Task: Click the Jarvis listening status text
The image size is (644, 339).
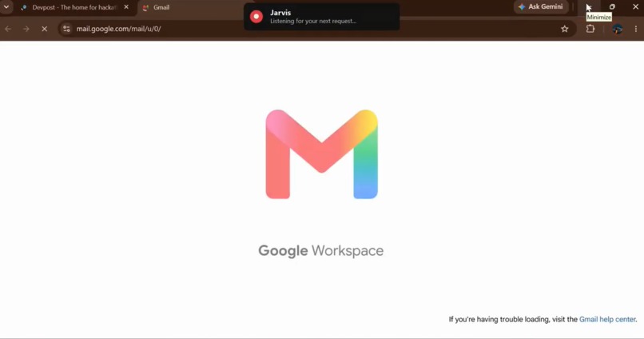Action: pyautogui.click(x=313, y=21)
